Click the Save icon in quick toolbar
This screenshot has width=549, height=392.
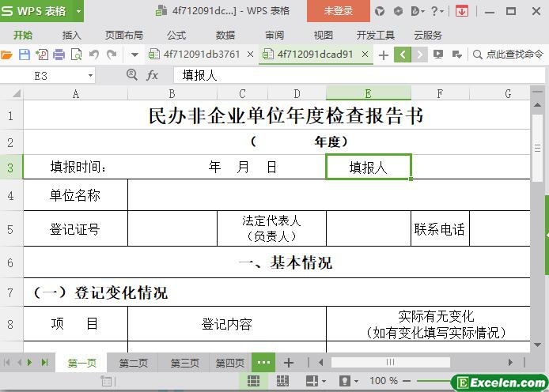[x=24, y=55]
